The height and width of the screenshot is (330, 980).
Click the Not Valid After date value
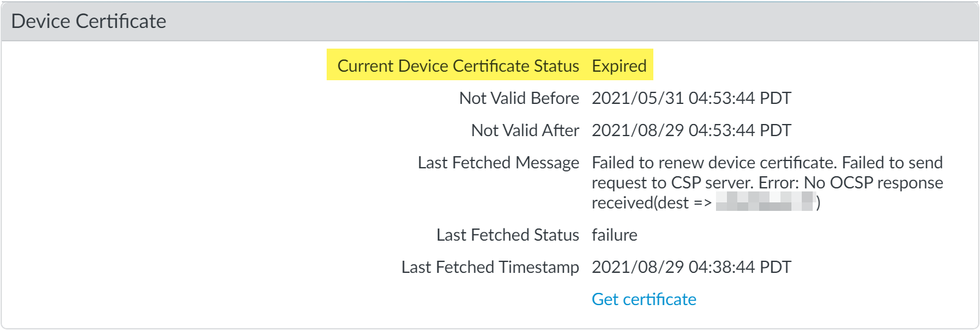[x=691, y=130]
